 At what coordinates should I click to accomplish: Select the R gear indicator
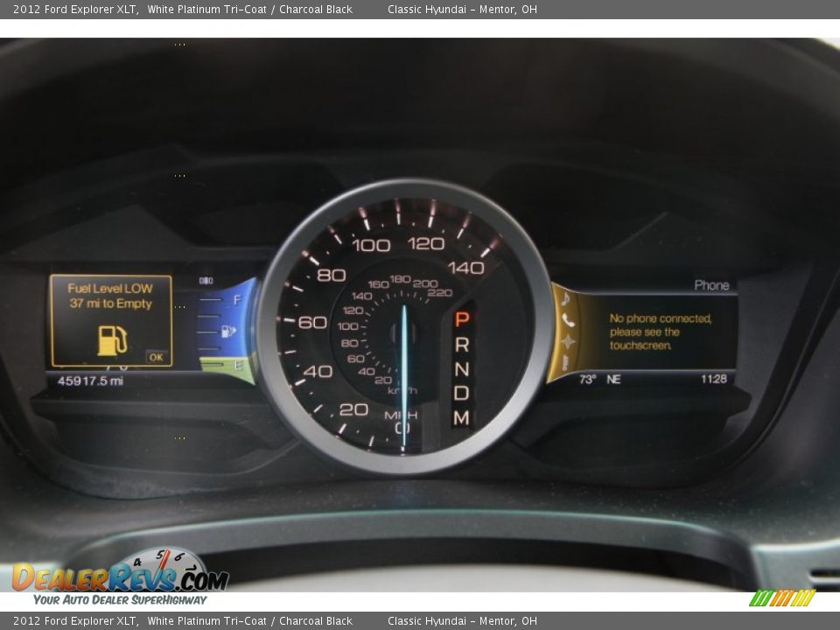click(x=461, y=345)
